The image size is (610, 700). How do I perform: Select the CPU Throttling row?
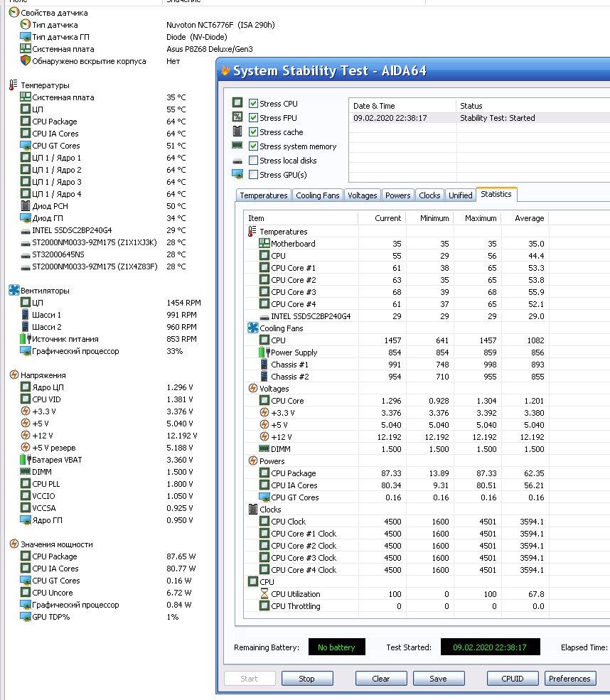[x=396, y=606]
